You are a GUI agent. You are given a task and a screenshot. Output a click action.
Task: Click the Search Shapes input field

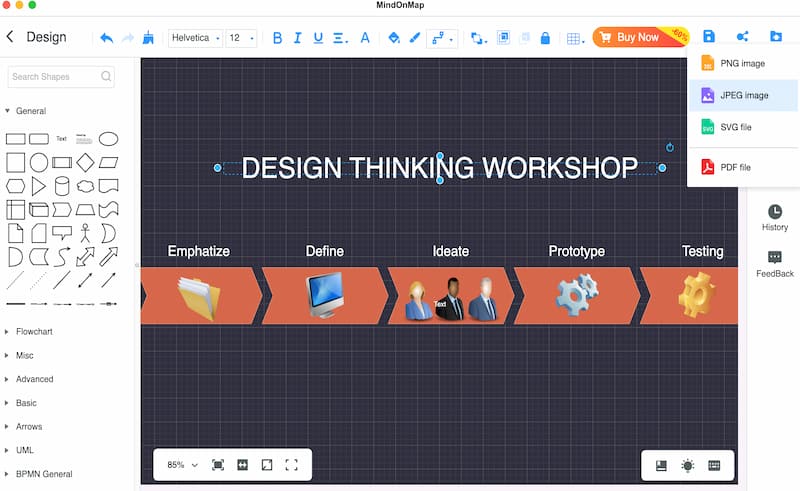61,77
